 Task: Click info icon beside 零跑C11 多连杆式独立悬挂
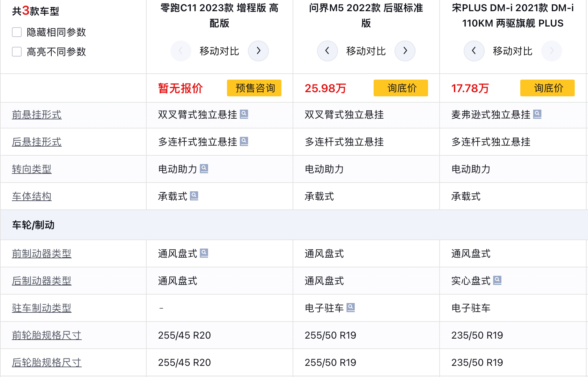(x=244, y=141)
